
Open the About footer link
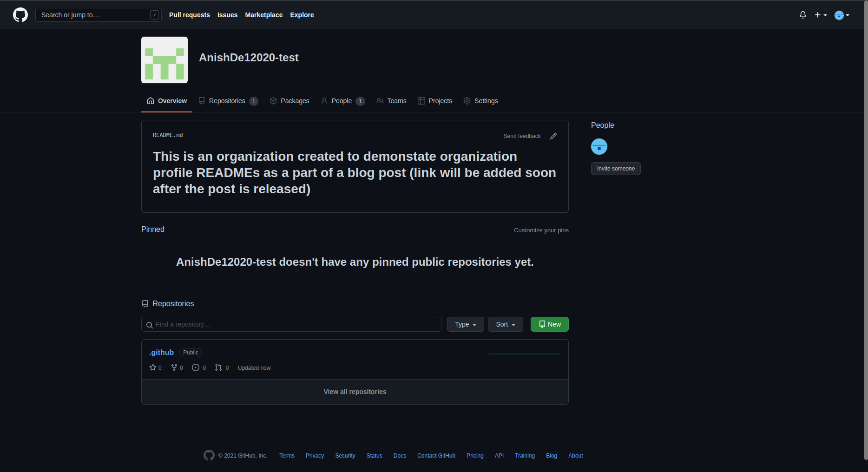[x=575, y=456]
